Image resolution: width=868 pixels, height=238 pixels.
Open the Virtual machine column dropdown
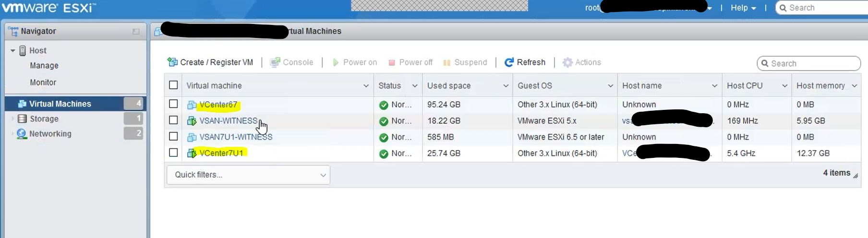pyautogui.click(x=366, y=86)
